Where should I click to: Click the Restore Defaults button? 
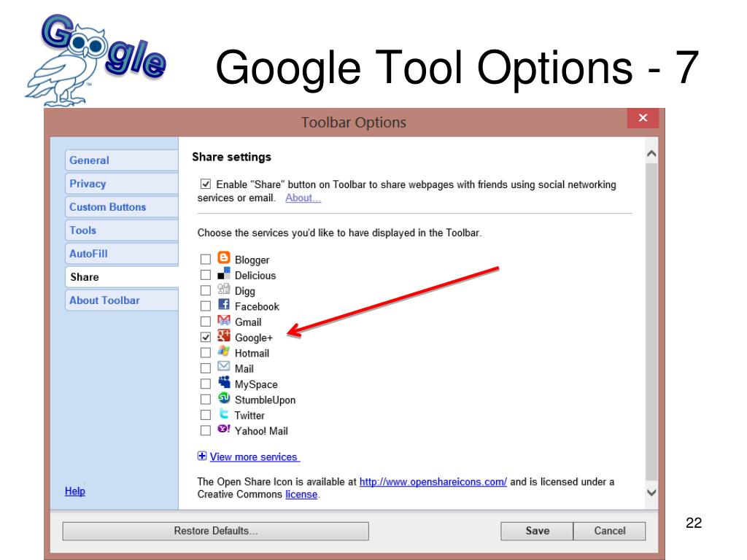point(215,531)
